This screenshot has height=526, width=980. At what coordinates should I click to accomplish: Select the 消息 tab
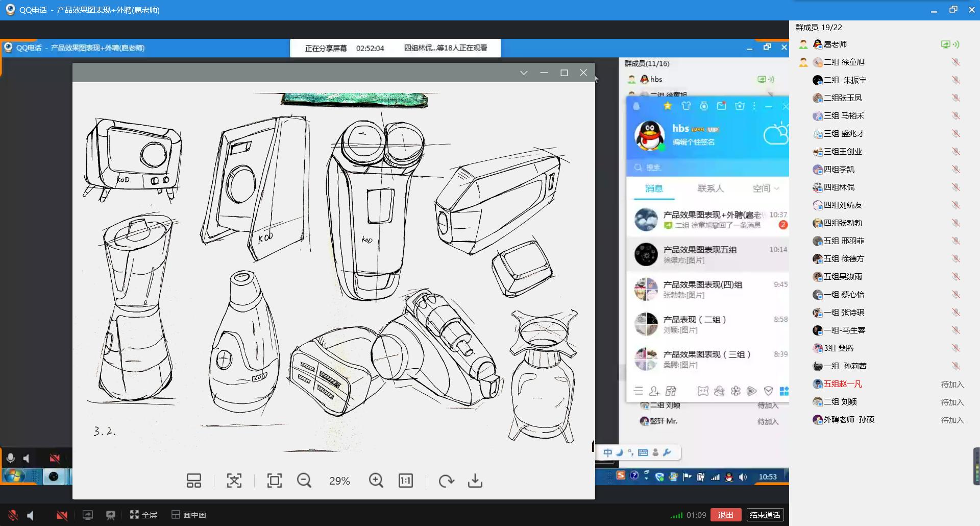tap(654, 188)
